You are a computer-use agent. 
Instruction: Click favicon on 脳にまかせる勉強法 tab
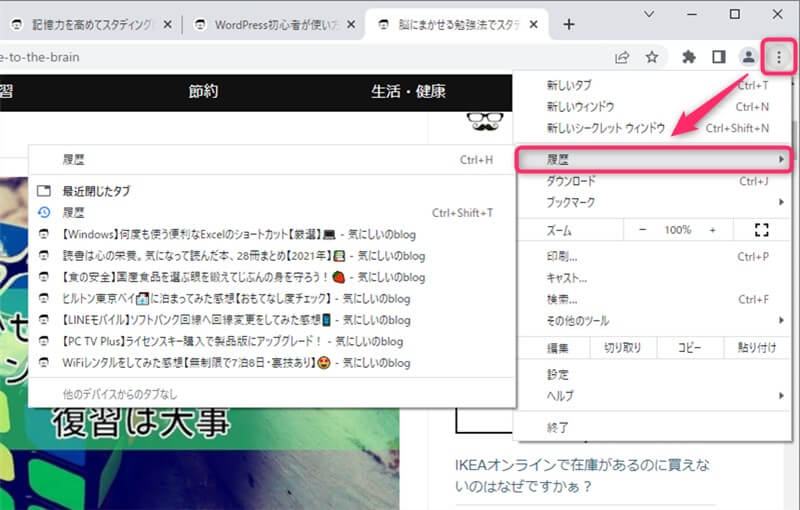pyautogui.click(x=384, y=24)
